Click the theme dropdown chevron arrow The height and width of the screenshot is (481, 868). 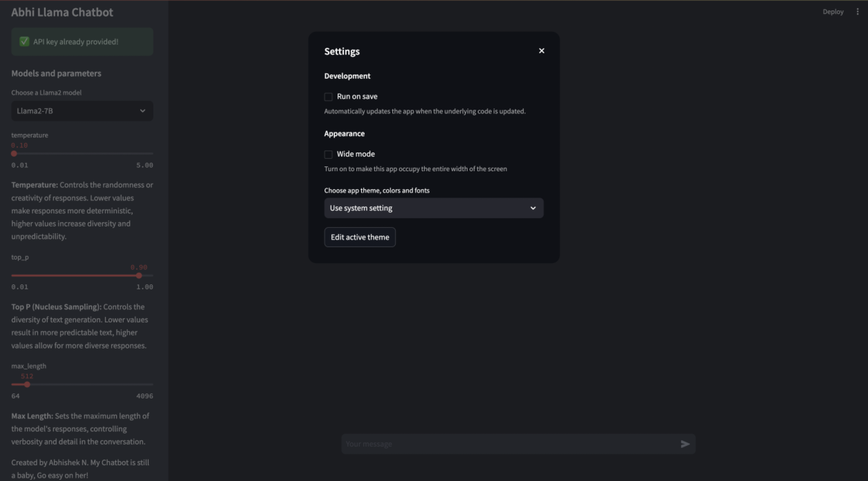pyautogui.click(x=533, y=208)
